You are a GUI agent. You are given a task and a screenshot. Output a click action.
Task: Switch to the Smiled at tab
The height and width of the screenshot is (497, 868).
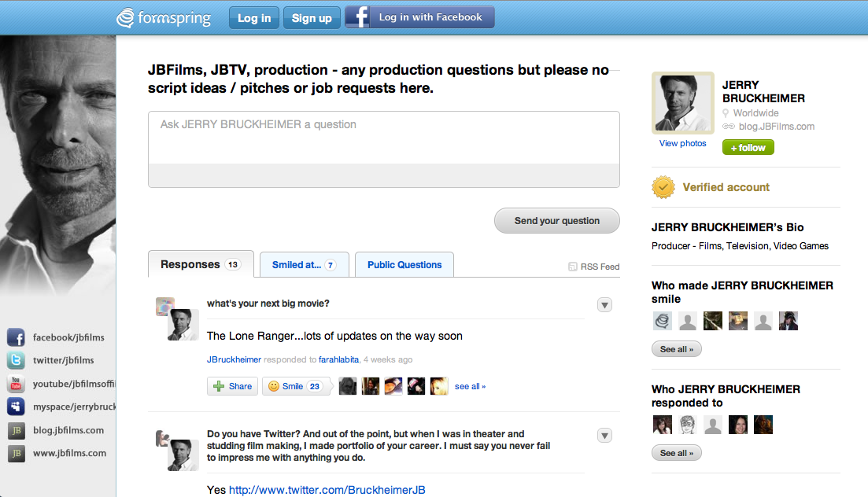304,265
